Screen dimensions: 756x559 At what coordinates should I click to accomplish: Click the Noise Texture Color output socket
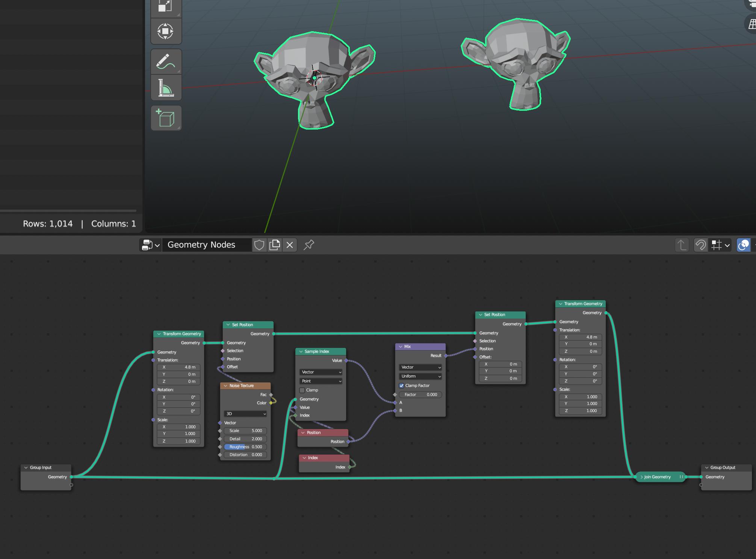pyautogui.click(x=271, y=403)
